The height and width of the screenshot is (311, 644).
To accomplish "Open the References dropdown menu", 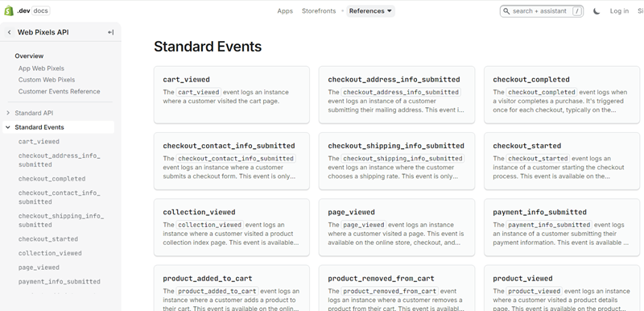I will pos(370,11).
